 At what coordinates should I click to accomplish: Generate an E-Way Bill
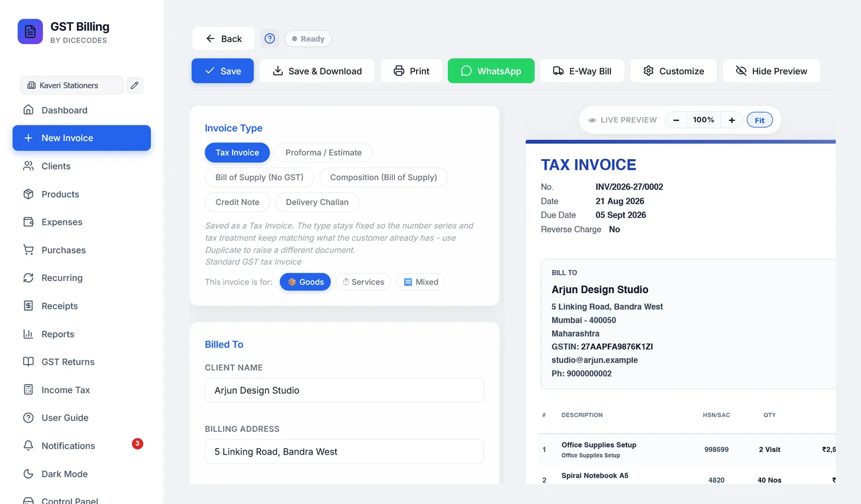coord(582,71)
